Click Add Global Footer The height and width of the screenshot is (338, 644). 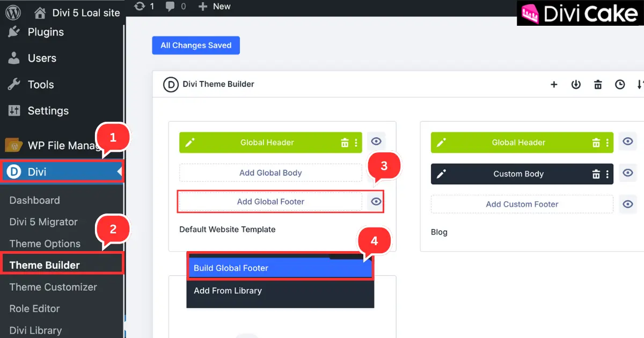click(x=270, y=202)
